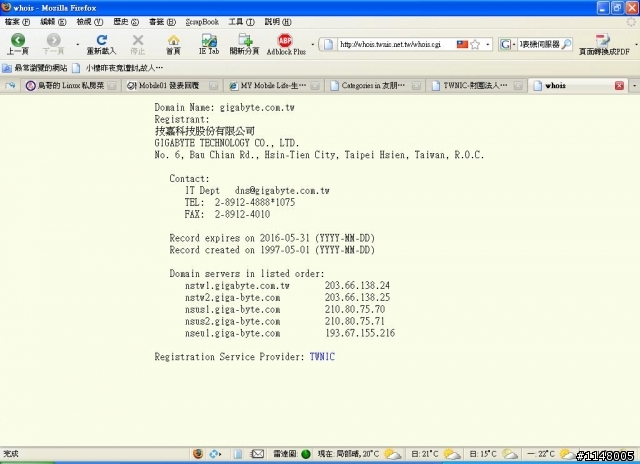Click the dns@gigabyte.com.tw email text
Image resolution: width=640 pixels, height=464 pixels.
(282, 191)
